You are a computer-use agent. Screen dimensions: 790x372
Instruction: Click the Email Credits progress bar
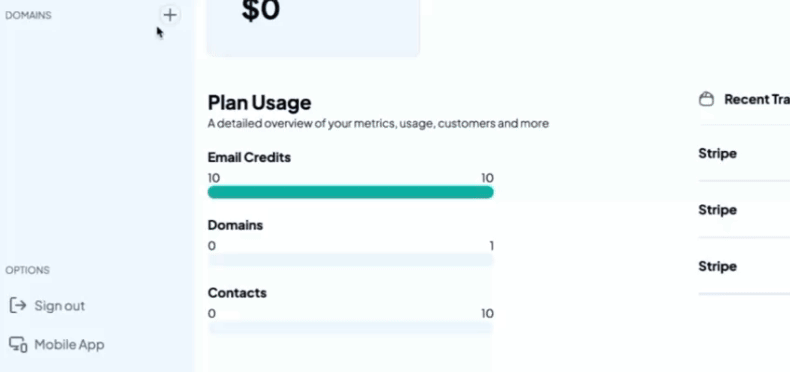click(x=351, y=192)
